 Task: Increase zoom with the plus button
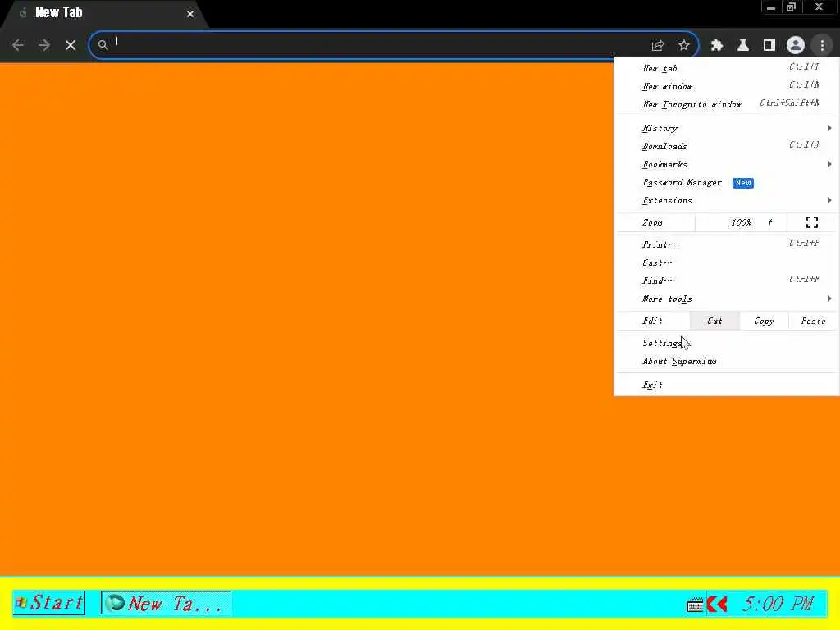770,222
